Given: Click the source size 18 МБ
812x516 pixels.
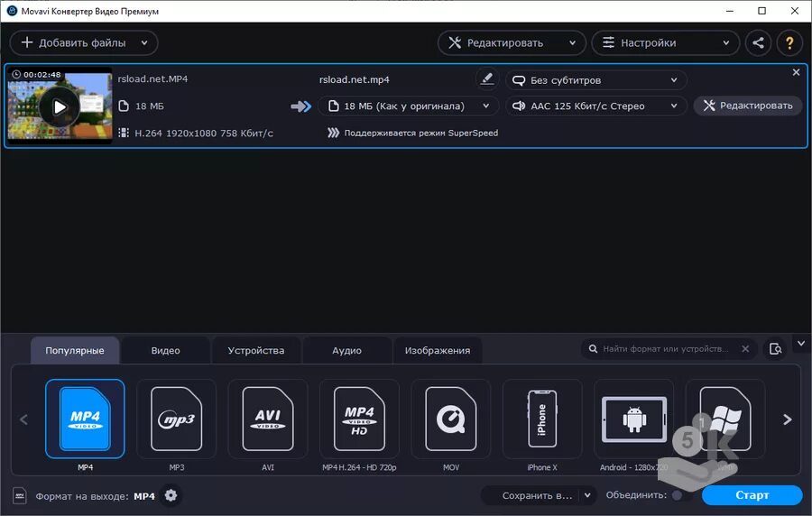Looking at the screenshot, I should (150, 106).
